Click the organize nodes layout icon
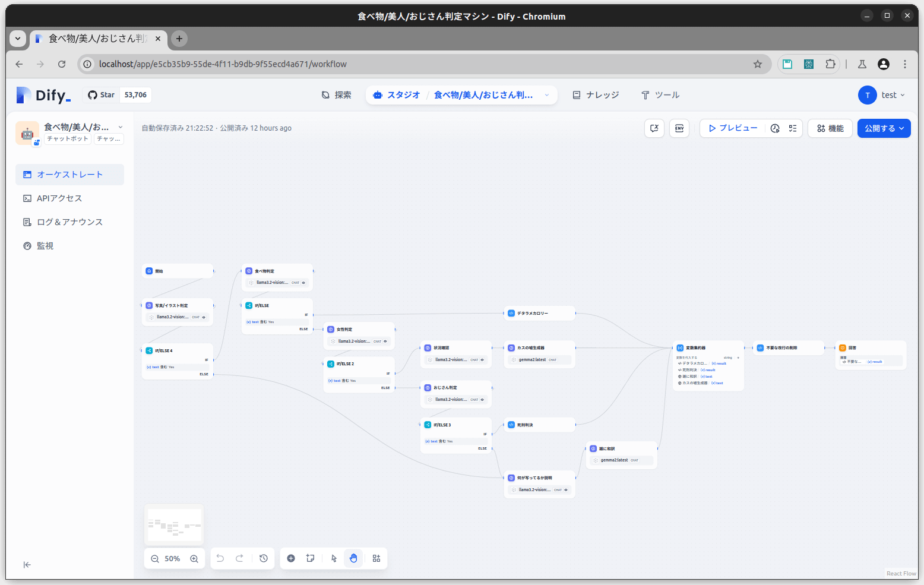This screenshot has width=924, height=585. 376,558
